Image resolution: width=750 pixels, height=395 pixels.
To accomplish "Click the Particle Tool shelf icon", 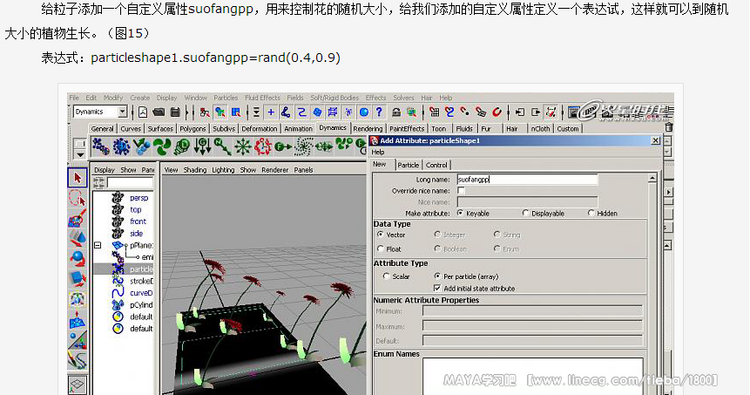I will [x=100, y=146].
